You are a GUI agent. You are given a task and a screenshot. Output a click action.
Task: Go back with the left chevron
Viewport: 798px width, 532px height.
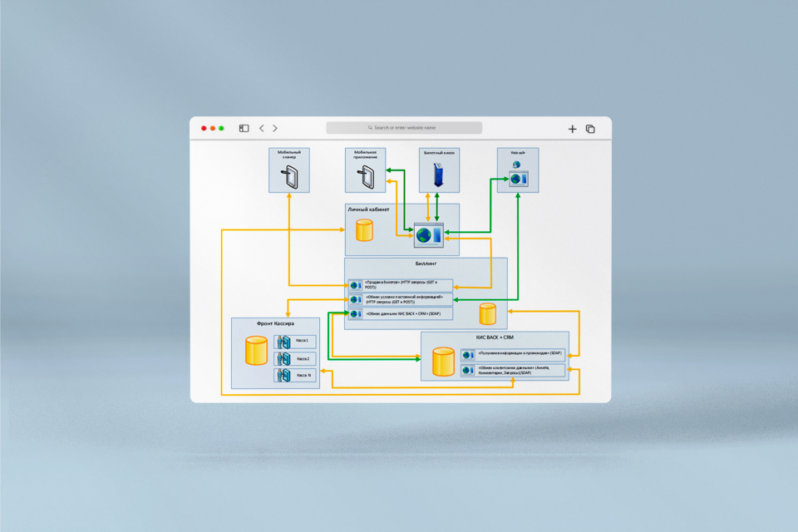[262, 129]
